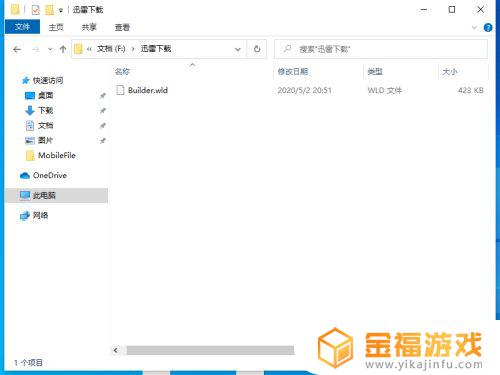Open 文档 in the sidebar
Screen dimensions: 500x375
click(45, 125)
